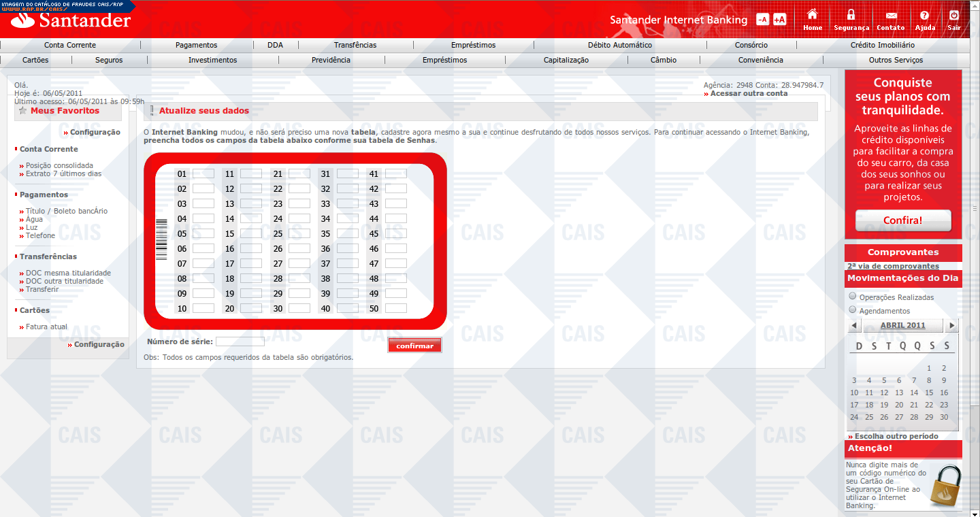Screen dimensions: 980x517
Task: Click the Sair power icon
Action: (x=954, y=16)
